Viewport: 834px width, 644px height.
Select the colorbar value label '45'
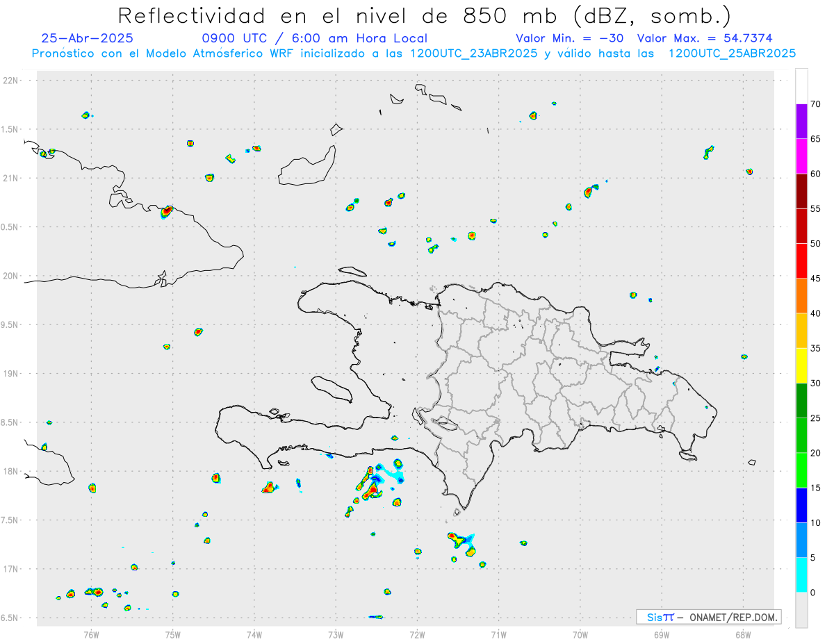815,279
